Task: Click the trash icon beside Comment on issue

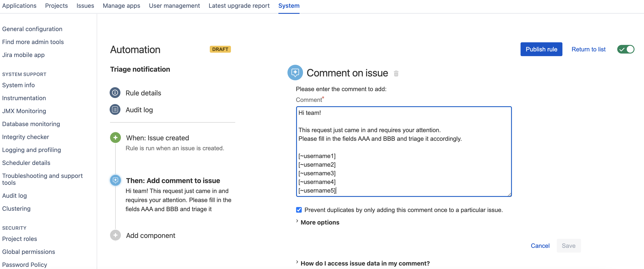Action: 396,73
